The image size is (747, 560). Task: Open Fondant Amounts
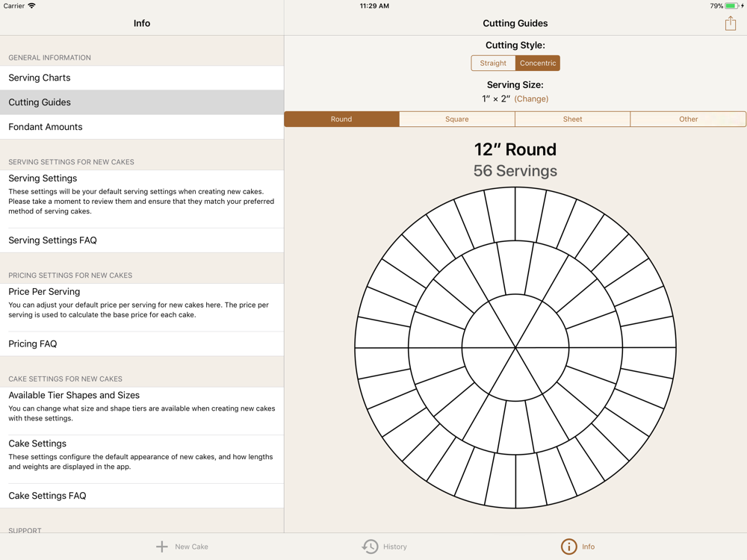tap(142, 127)
